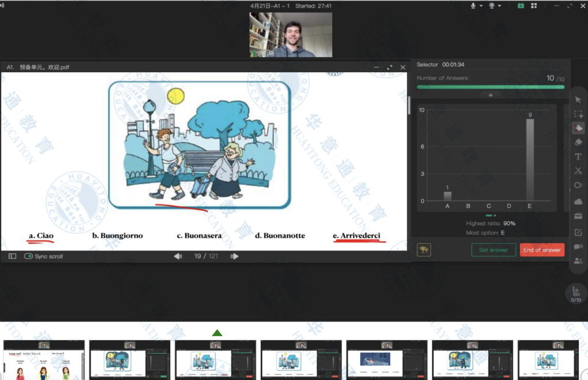Open the thumbnail showing three women
588x380 pixels.
[44, 360]
